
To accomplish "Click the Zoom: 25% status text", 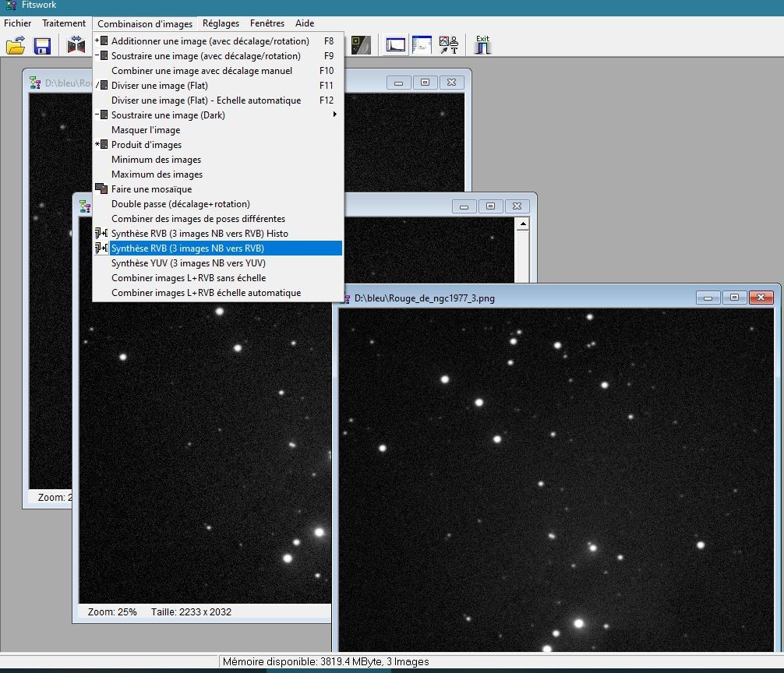I will pos(112,612).
